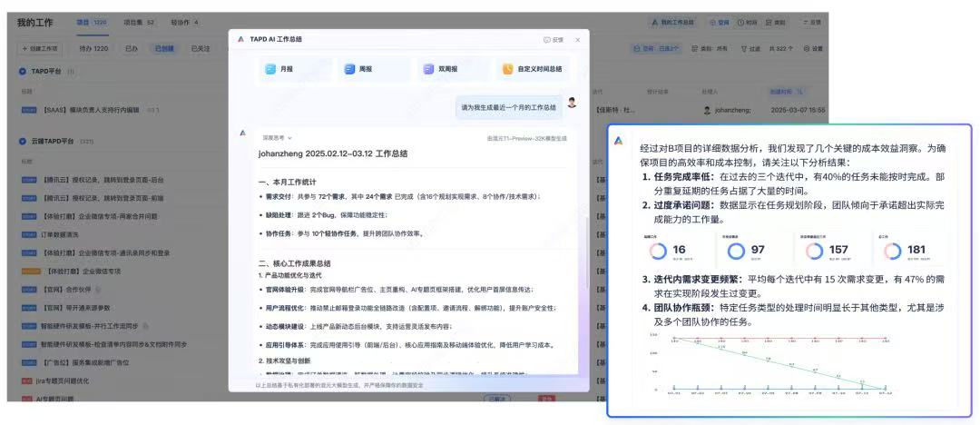The width and height of the screenshot is (980, 425).
Task: Open the 双周报 biweekly report card
Action: coord(455,69)
